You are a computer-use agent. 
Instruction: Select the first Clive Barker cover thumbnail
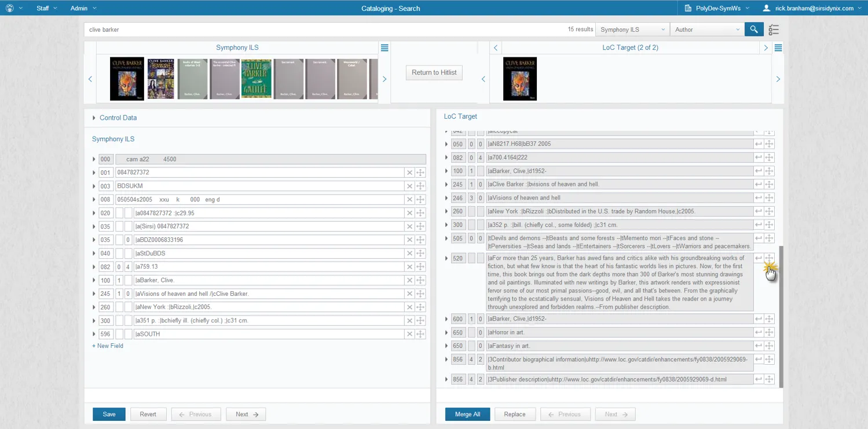point(127,79)
